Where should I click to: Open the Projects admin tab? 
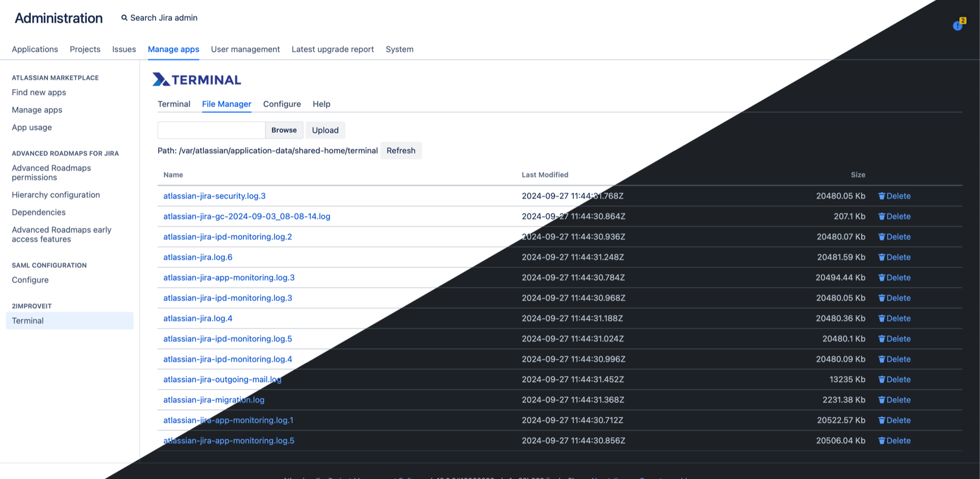pyautogui.click(x=85, y=49)
